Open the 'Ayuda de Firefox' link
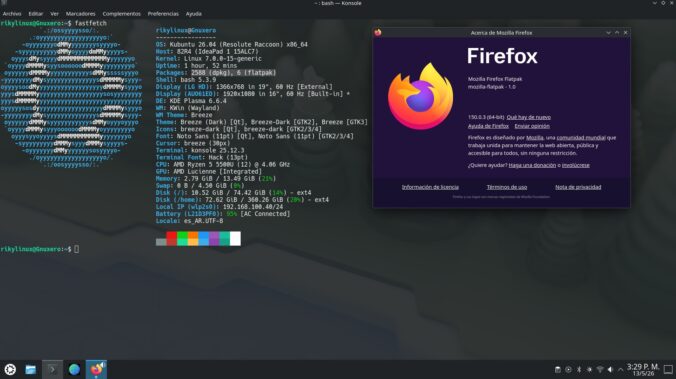This screenshot has width=676, height=379. [488, 126]
